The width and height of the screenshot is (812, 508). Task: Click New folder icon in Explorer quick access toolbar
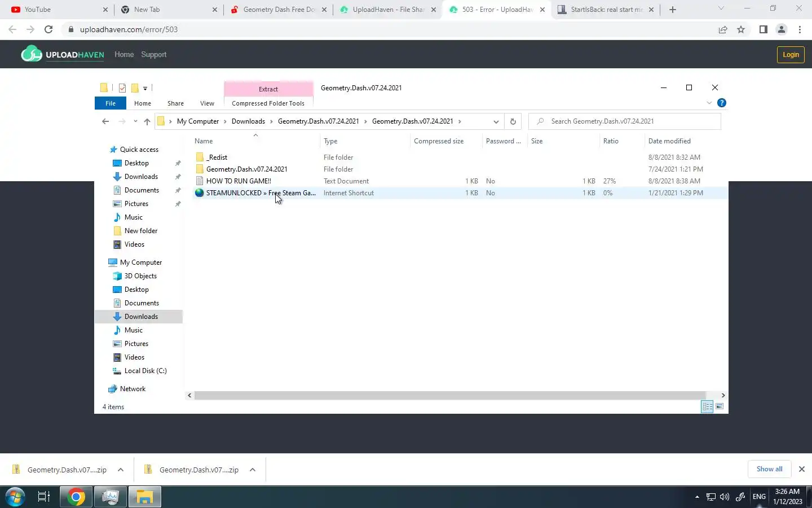135,88
